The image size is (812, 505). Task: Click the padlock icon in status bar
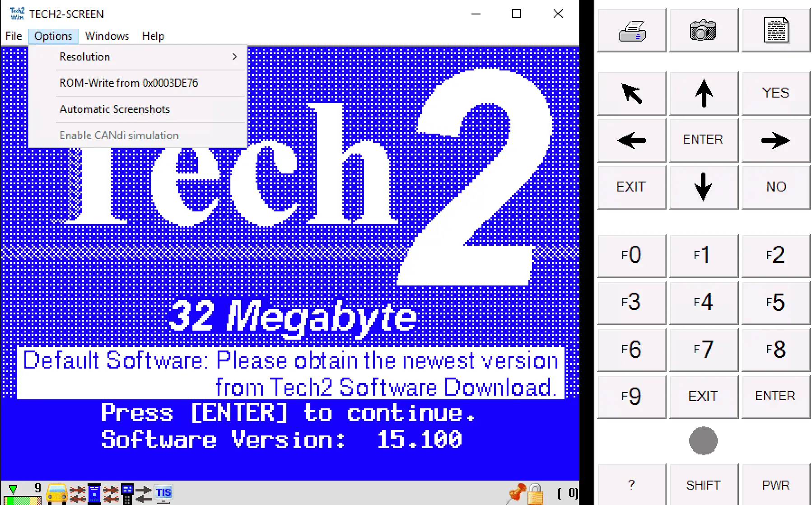(x=535, y=494)
